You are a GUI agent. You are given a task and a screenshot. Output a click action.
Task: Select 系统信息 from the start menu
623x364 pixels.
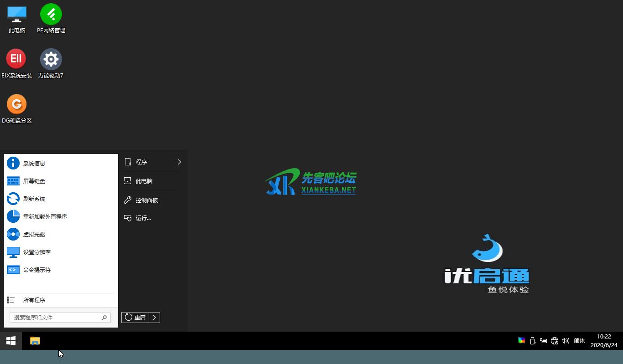click(x=34, y=163)
